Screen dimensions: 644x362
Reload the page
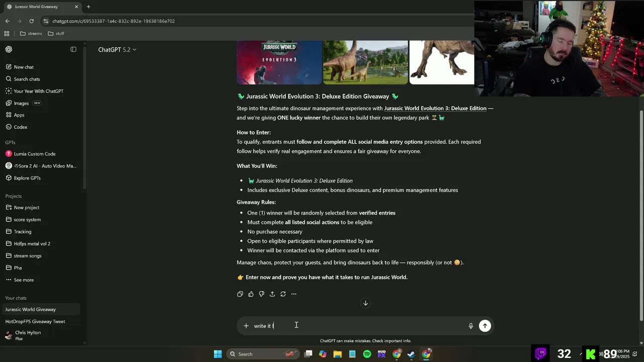31,21
